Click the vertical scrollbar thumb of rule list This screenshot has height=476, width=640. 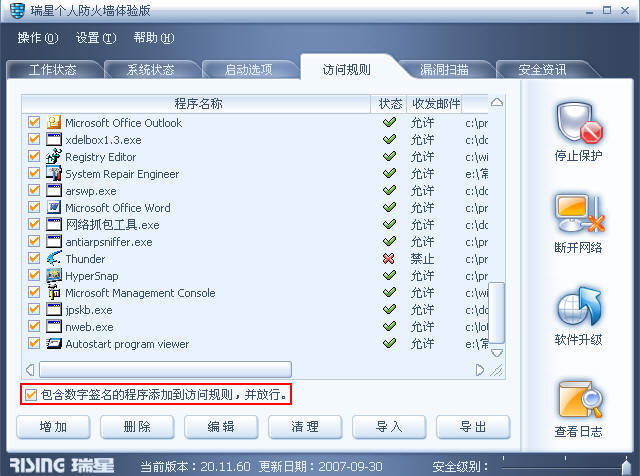click(x=497, y=312)
